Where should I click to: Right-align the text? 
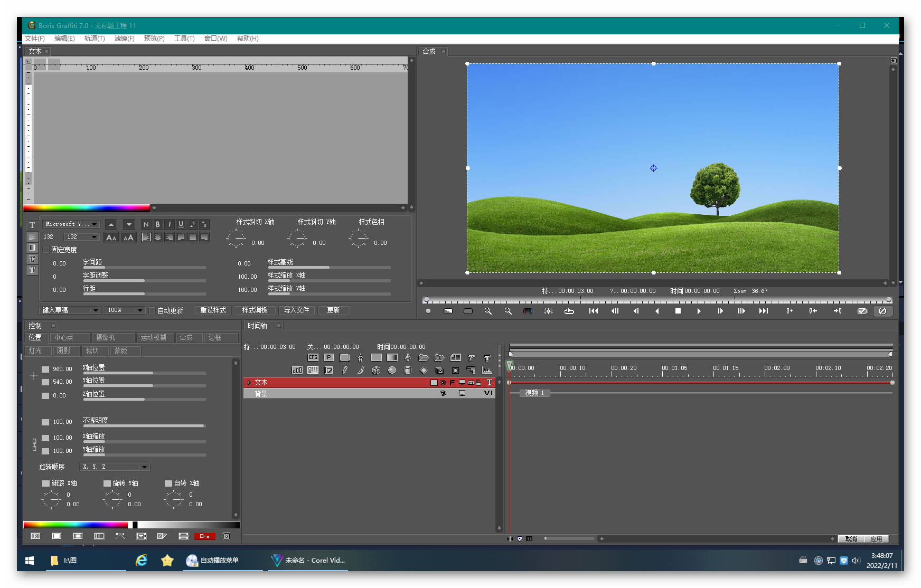(x=169, y=237)
